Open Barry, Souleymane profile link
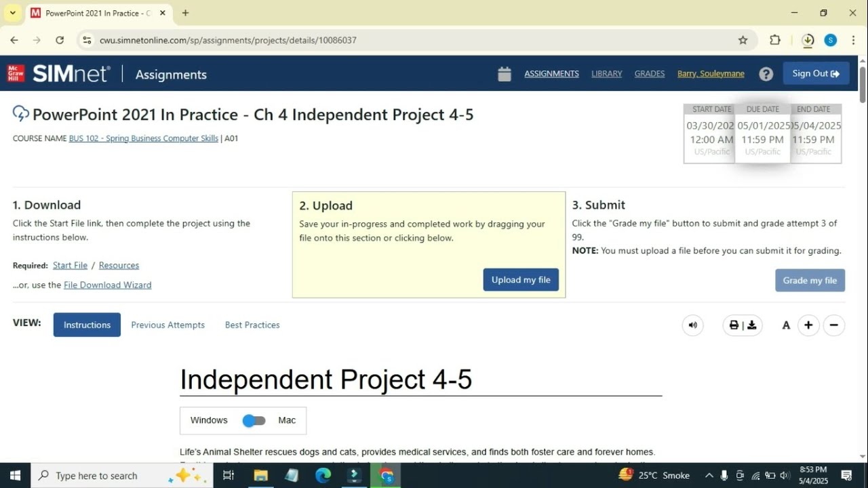This screenshot has height=488, width=868. pos(711,73)
